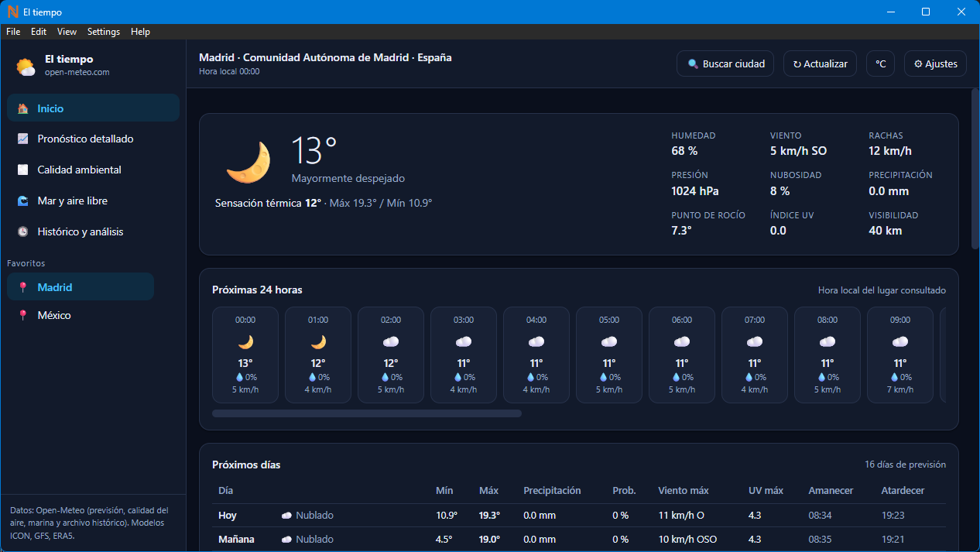Viewport: 980px width, 552px height.
Task: Toggle temperature unit with °C button
Action: point(880,64)
